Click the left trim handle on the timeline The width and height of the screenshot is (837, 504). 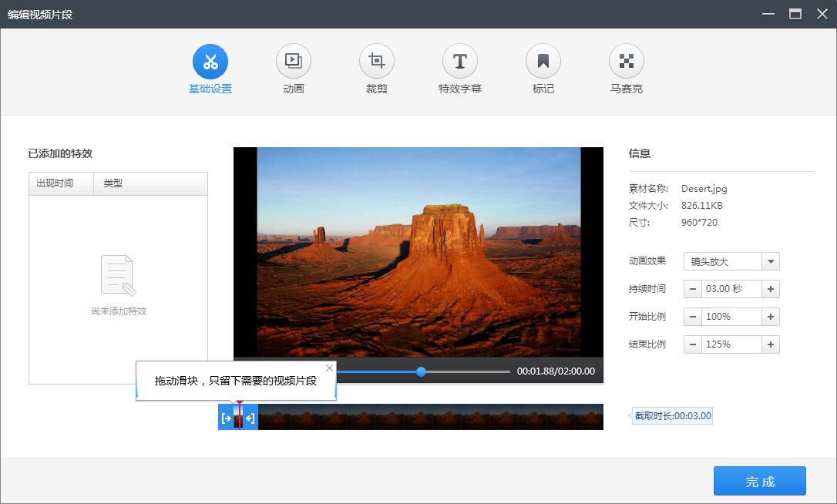tap(226, 417)
